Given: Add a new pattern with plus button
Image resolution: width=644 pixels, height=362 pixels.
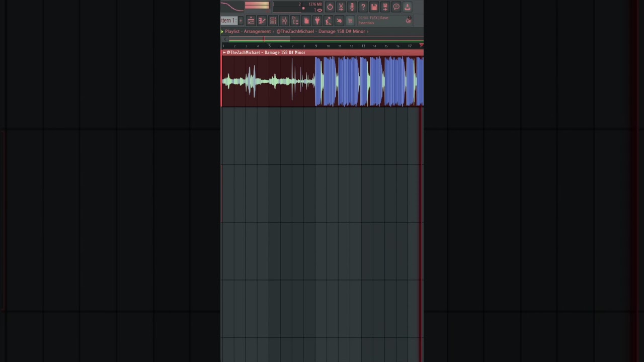Looking at the screenshot, I should click(240, 21).
